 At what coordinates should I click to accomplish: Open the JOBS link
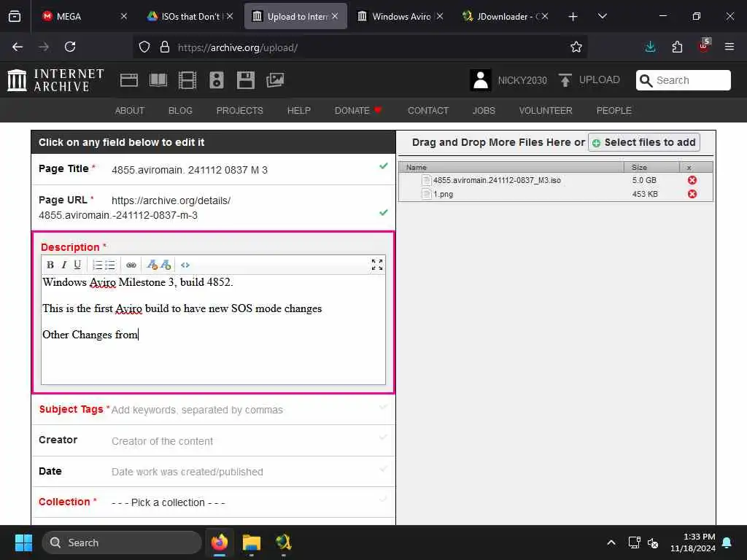[484, 111]
